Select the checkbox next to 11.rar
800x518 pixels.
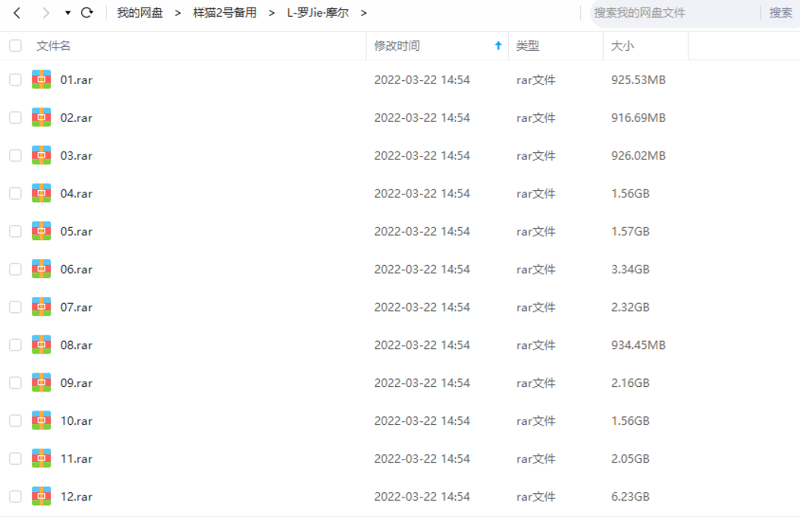click(15, 458)
